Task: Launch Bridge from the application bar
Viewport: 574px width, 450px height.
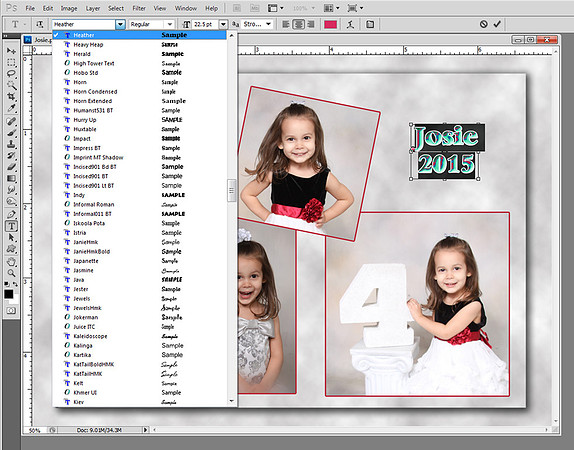Action: (x=237, y=8)
